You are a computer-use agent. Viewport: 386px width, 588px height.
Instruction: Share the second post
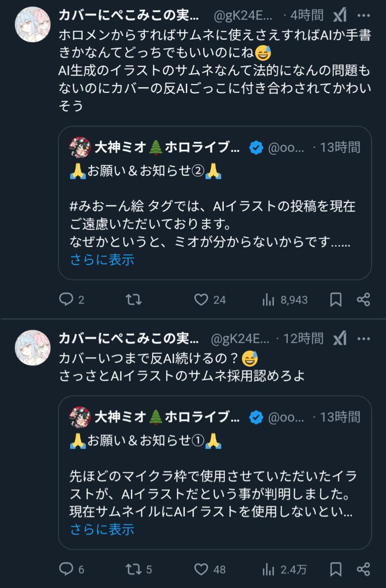pyautogui.click(x=364, y=569)
